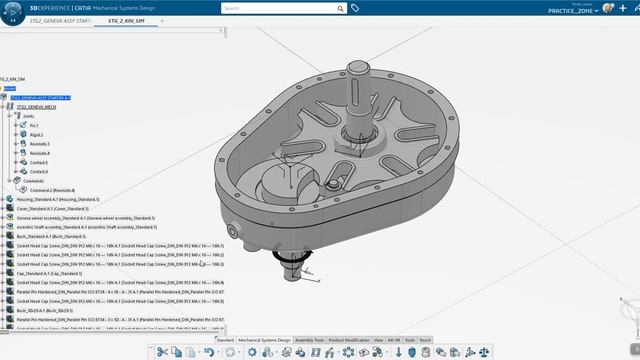Screen dimensions: 640x360
Task: Select the Bush_30x29 A.1 tree row
Action: 45,310
